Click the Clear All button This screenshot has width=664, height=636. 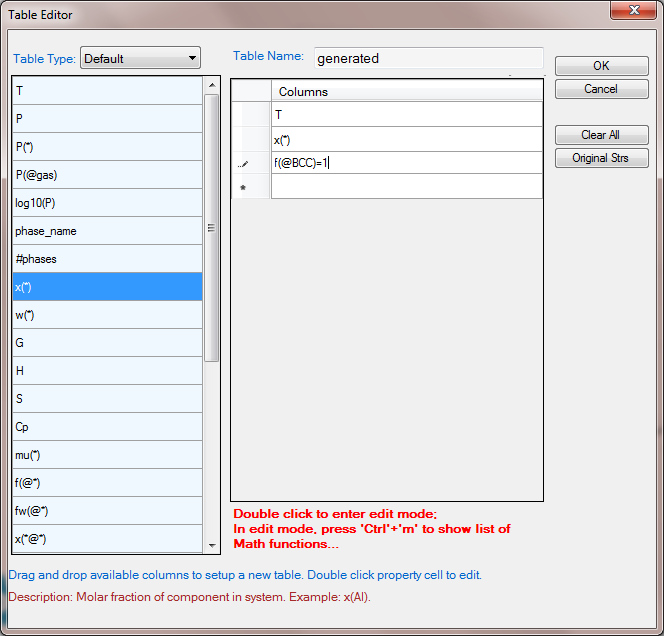(601, 135)
